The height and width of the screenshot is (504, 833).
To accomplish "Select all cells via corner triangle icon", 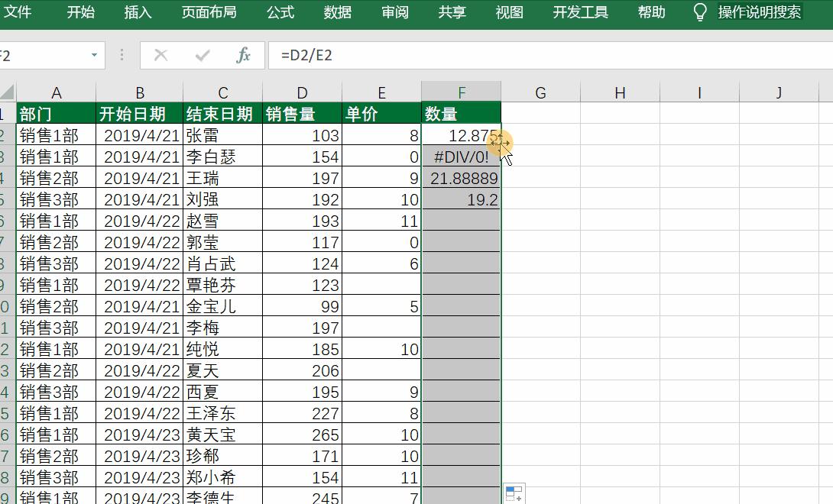I will 8,92.
